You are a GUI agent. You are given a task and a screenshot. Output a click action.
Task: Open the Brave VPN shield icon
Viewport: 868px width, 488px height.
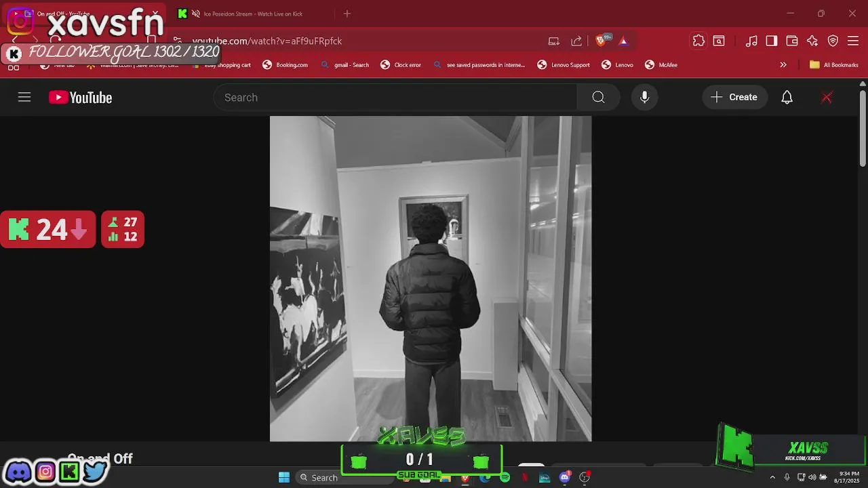click(x=833, y=41)
